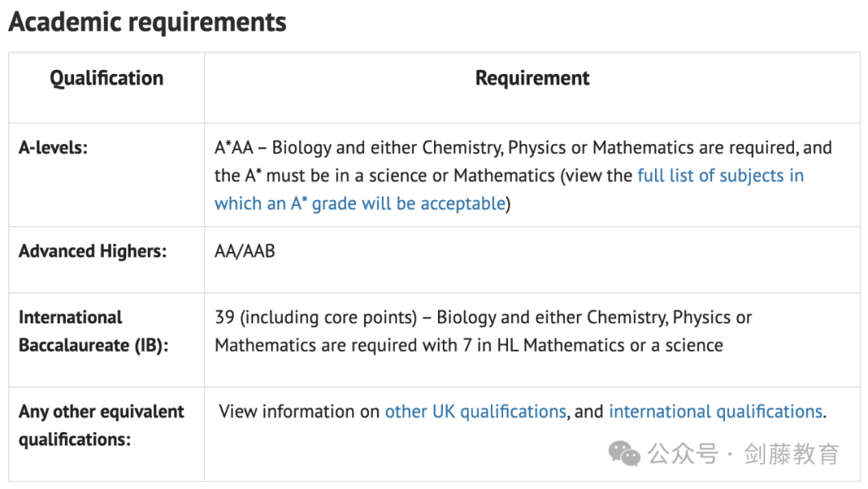Image resolution: width=868 pixels, height=489 pixels.
Task: Click the 39 (including core points) text
Action: coord(316,318)
